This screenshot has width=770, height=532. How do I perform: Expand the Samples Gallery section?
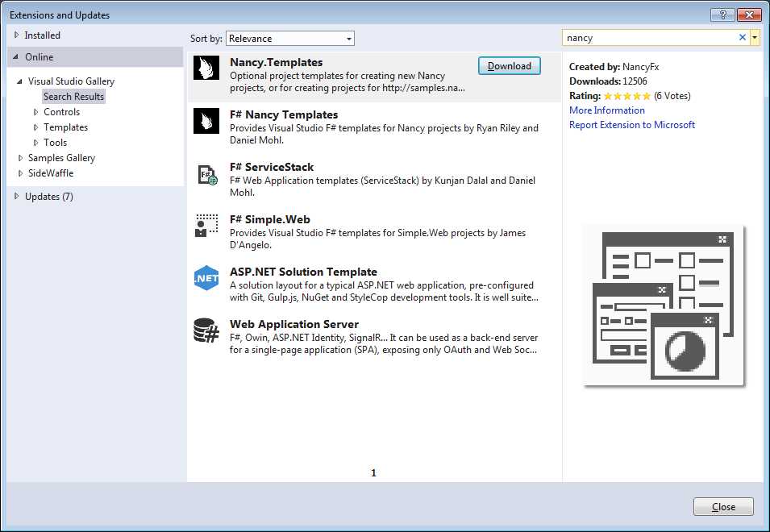pos(60,157)
